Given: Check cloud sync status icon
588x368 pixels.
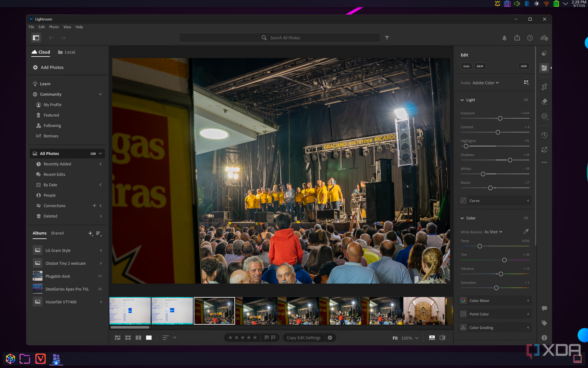Looking at the screenshot, I should click(544, 38).
